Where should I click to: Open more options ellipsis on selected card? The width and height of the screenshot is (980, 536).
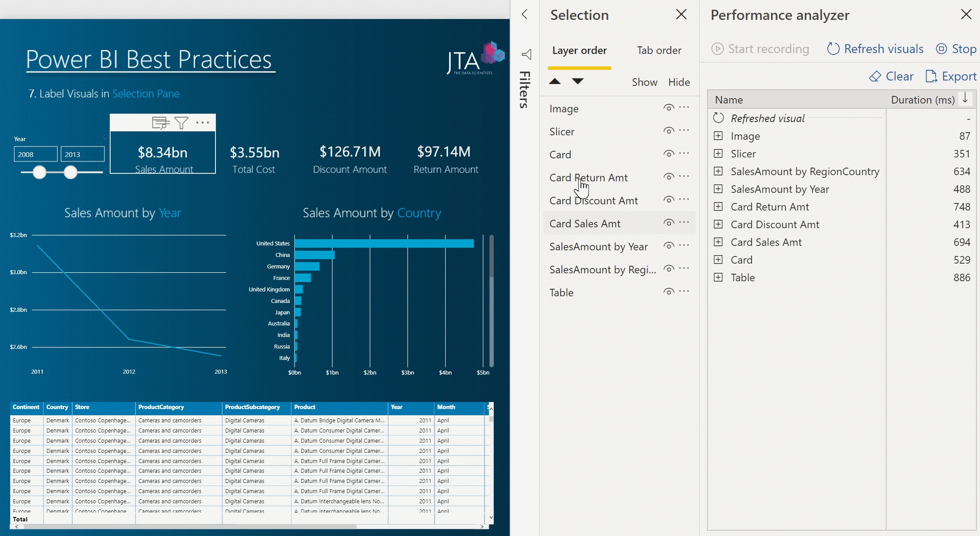pyautogui.click(x=203, y=123)
